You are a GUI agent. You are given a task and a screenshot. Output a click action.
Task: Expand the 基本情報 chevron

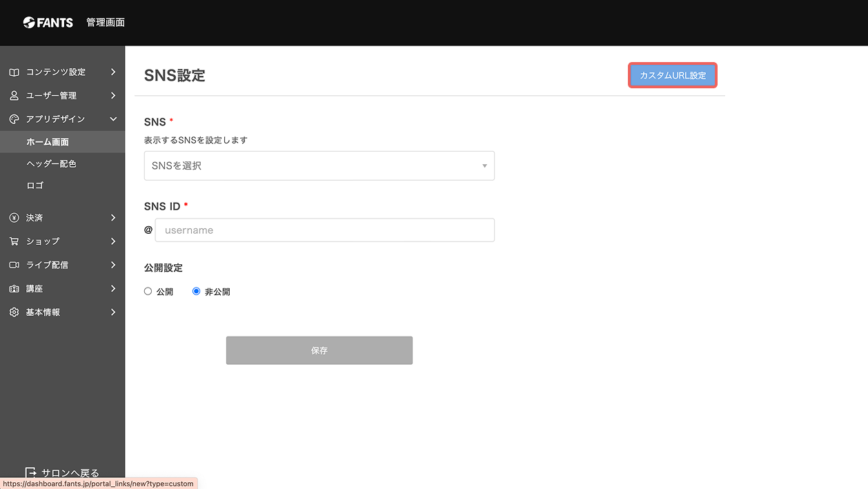pyautogui.click(x=113, y=312)
